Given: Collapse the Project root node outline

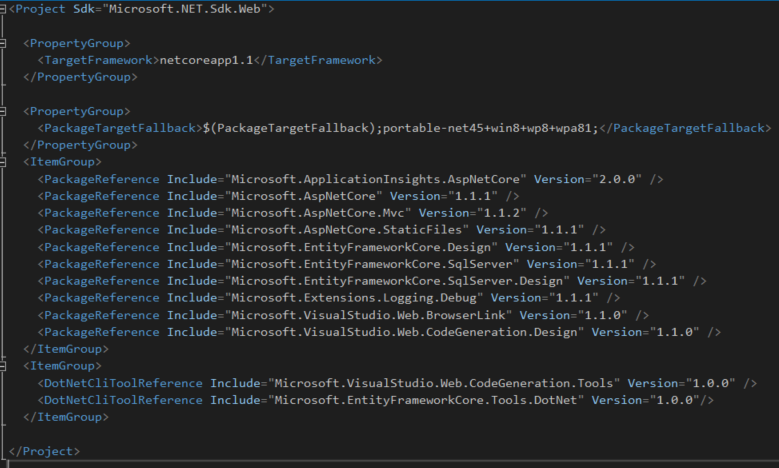Looking at the screenshot, I should (x=2, y=9).
